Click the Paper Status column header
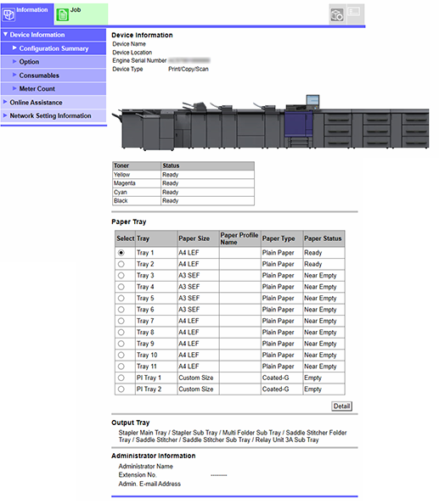The image size is (439, 504). click(x=323, y=238)
